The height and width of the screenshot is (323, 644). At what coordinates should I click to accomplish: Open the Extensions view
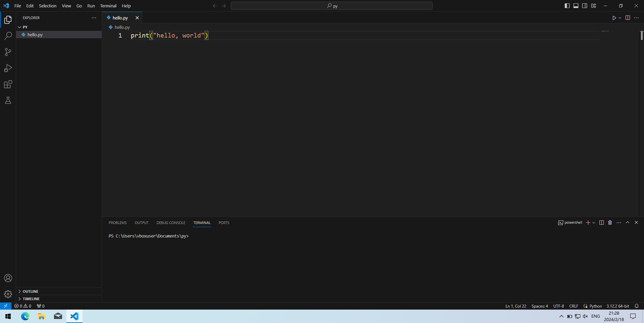point(8,84)
